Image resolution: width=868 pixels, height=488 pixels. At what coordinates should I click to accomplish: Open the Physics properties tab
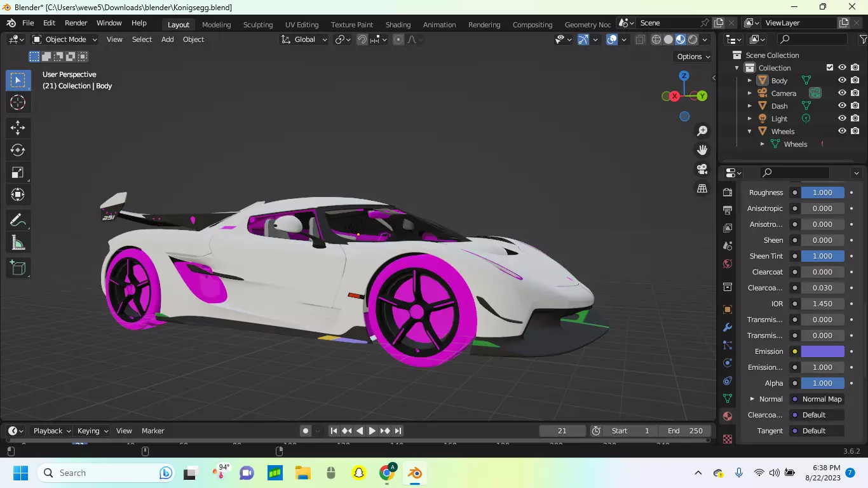(728, 363)
